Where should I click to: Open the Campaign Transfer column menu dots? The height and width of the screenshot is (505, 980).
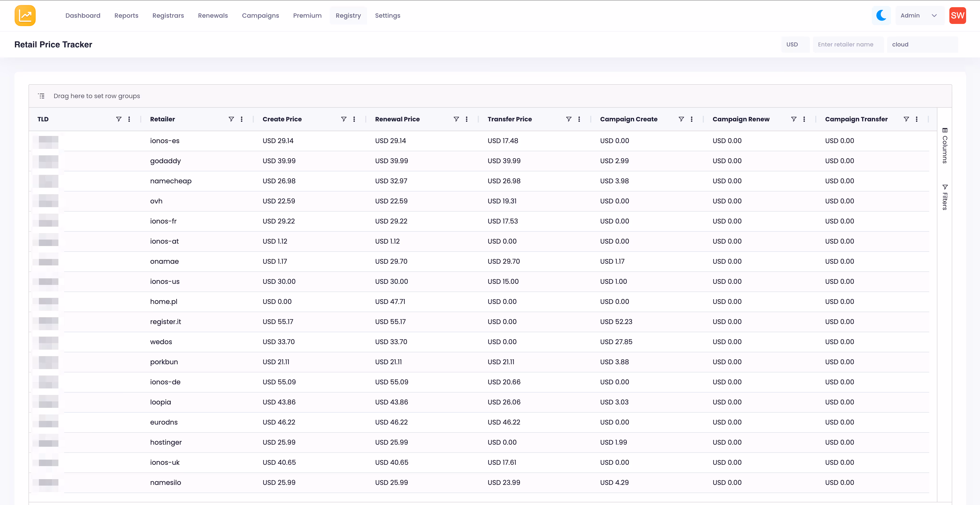click(917, 119)
